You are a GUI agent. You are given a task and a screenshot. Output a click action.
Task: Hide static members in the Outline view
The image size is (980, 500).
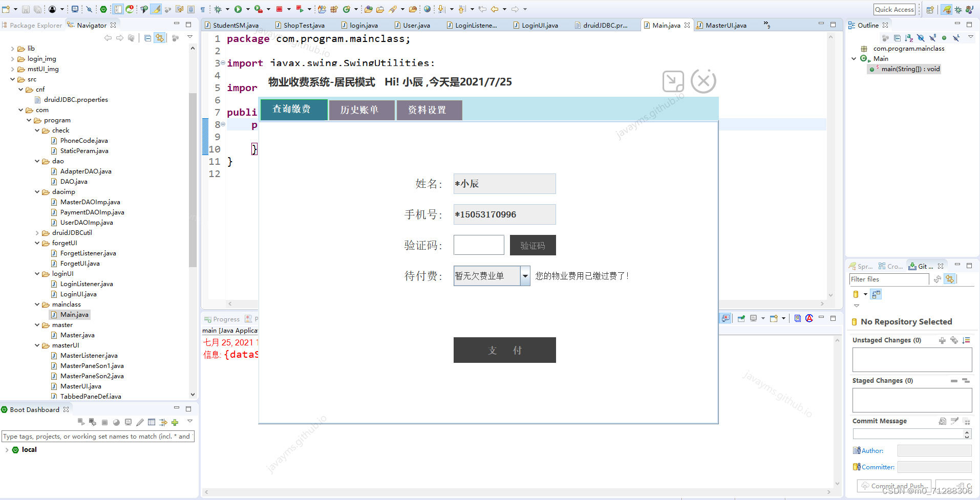[932, 38]
